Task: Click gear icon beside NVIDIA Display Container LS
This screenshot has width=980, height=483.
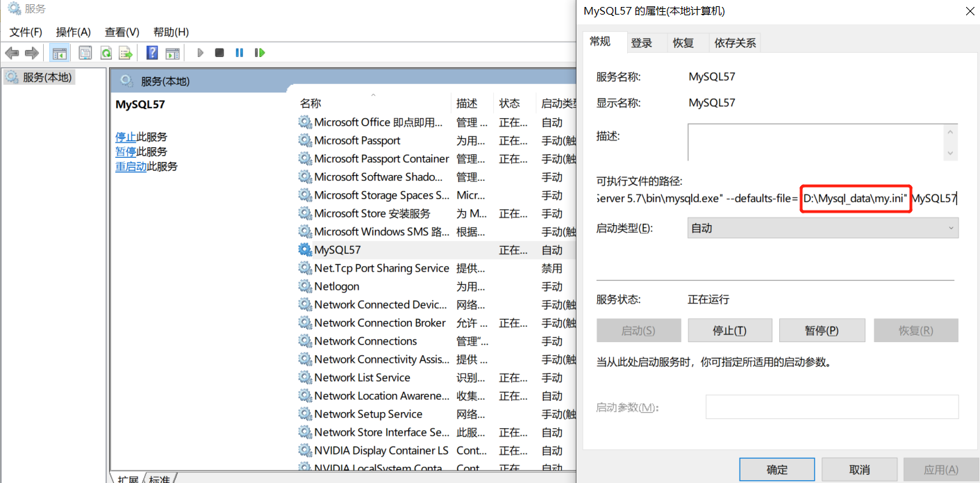Action: coord(305,450)
